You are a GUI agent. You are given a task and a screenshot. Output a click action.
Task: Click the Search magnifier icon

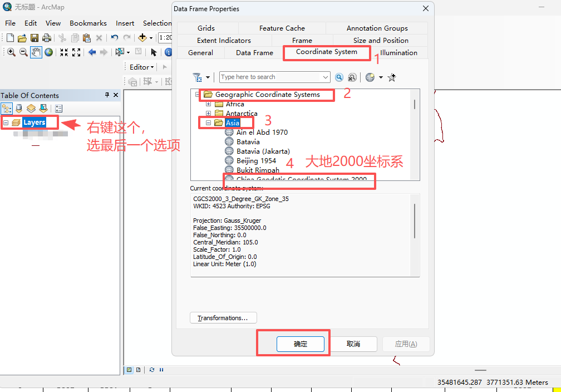[x=339, y=77]
